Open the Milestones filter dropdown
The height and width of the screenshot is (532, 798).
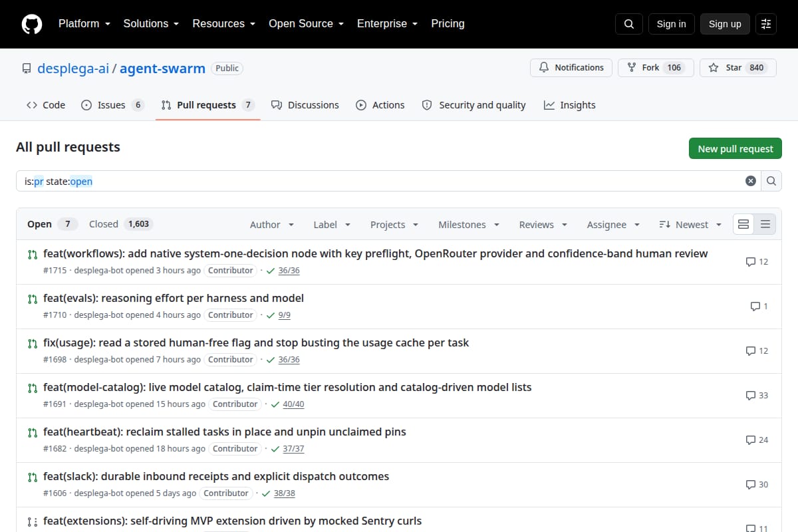coord(469,225)
